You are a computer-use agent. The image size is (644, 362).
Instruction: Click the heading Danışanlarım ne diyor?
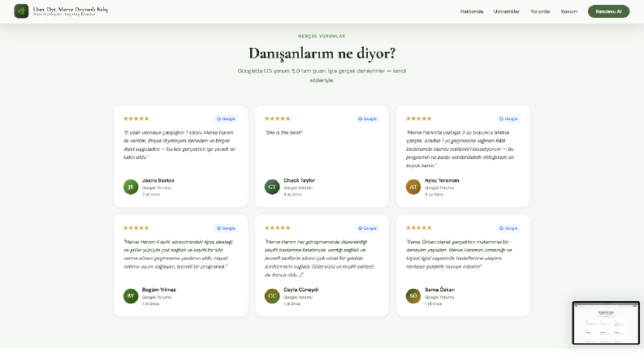322,54
